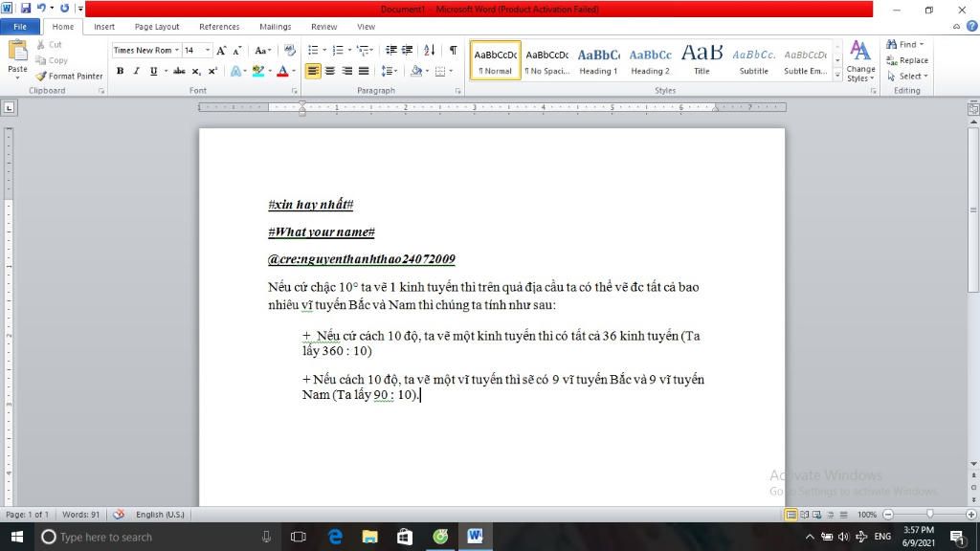Click the Zoom In plus icon
This screenshot has width=980, height=551.
click(970, 514)
